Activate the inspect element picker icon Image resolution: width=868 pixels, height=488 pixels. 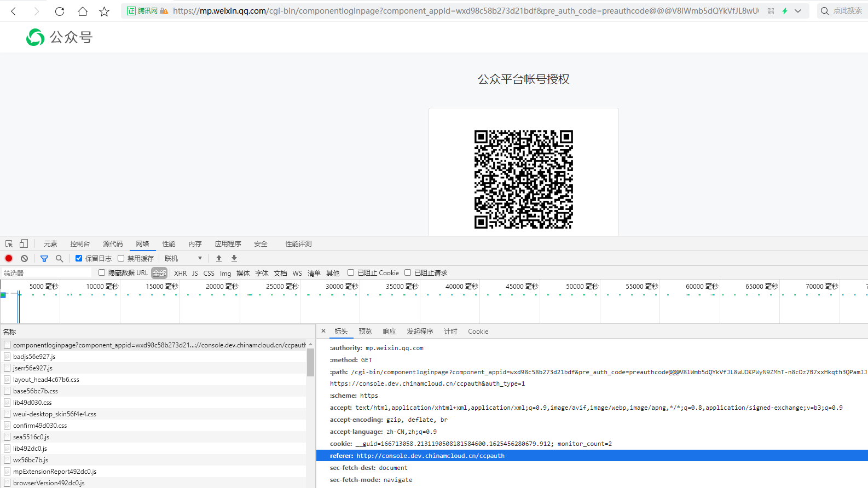point(9,244)
